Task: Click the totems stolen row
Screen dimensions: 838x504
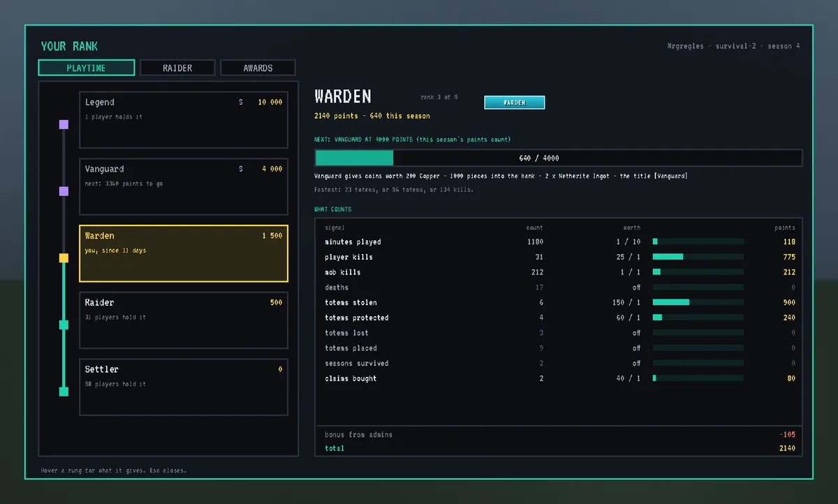Action: pos(559,302)
